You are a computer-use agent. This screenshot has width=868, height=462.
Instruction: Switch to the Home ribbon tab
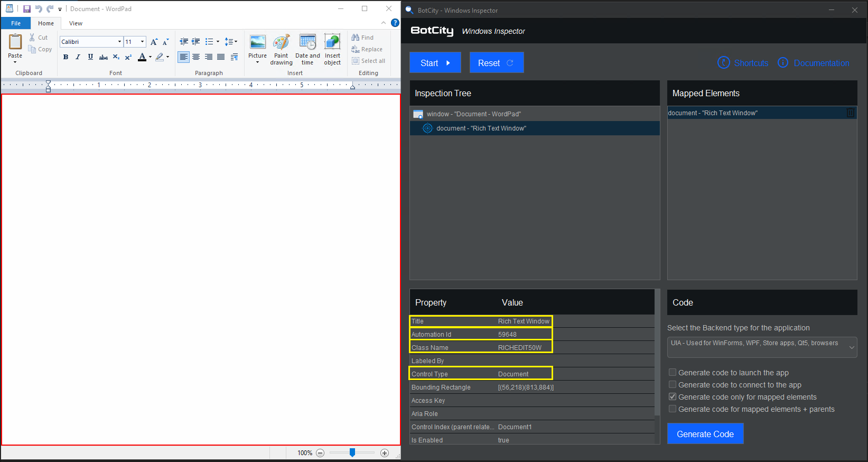(x=46, y=23)
